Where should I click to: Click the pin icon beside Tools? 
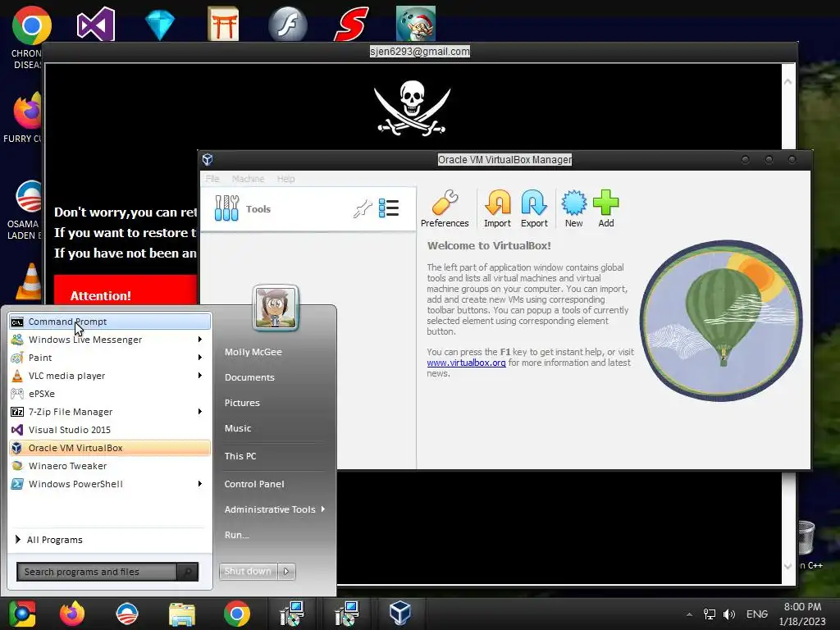(x=363, y=208)
